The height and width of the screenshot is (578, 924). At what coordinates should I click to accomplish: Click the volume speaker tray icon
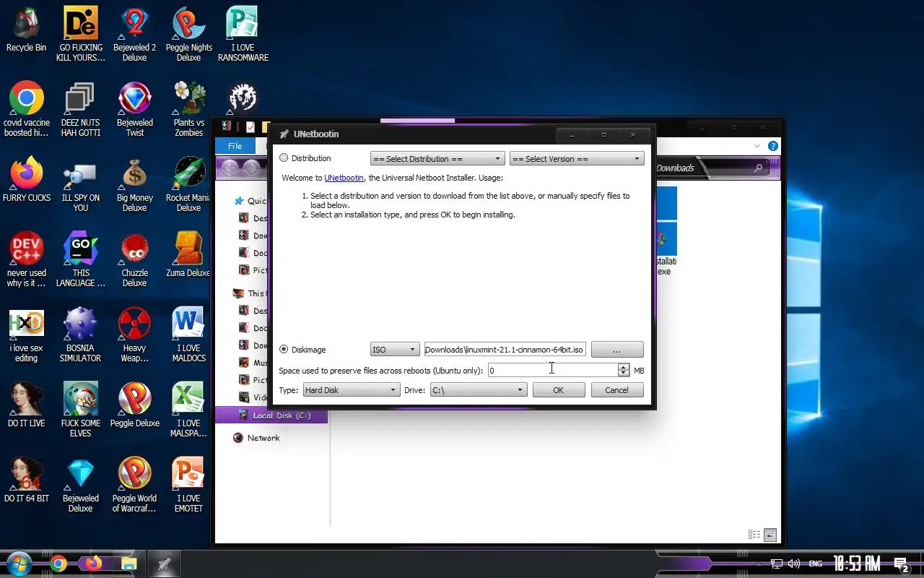(x=794, y=564)
